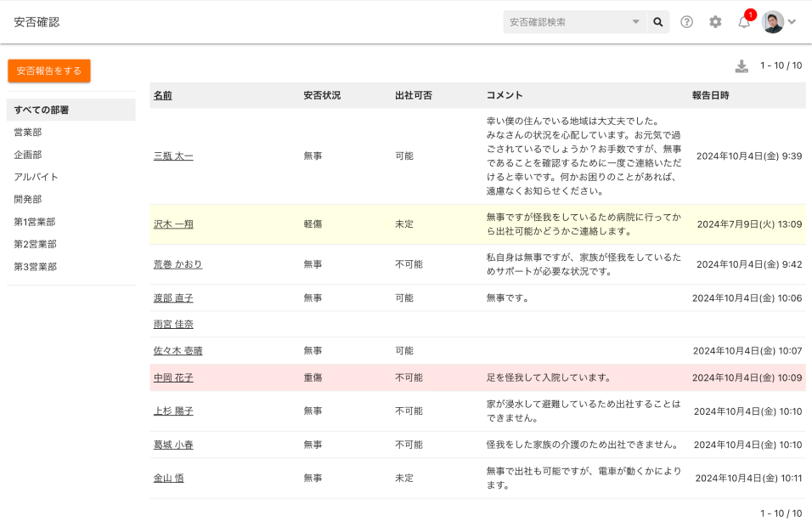Click 重傷 status in 中岡 row
Viewport: 812px width, 527px height.
(313, 377)
